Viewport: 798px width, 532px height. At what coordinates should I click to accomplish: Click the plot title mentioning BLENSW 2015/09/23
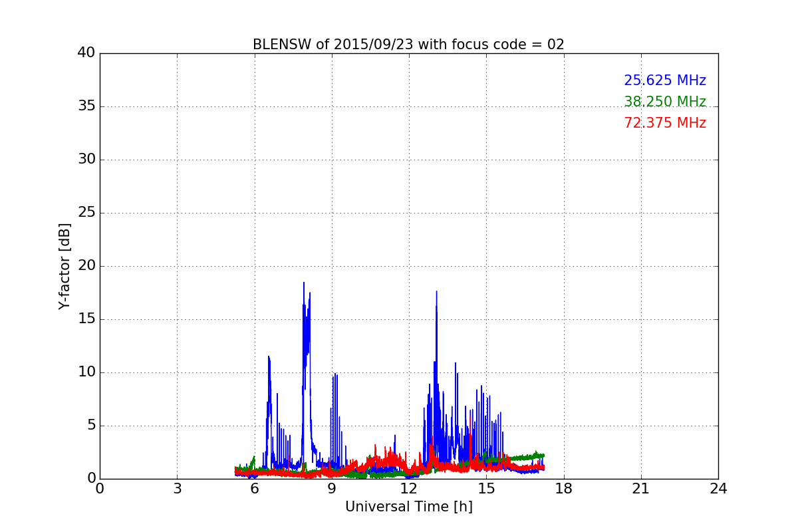[x=408, y=45]
